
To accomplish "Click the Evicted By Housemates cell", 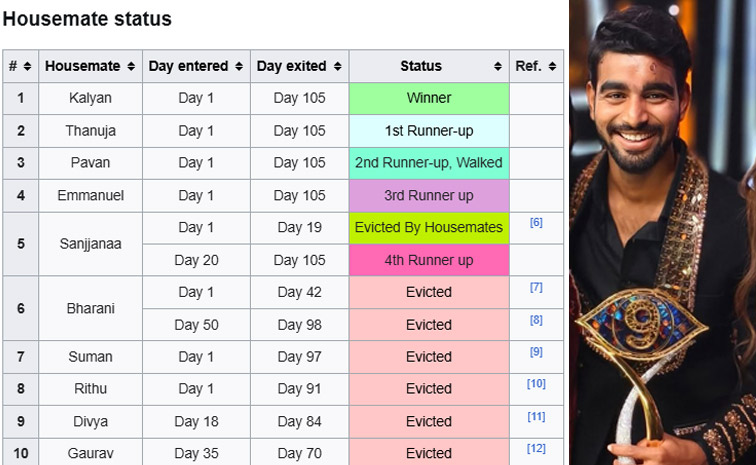I will 429,228.
